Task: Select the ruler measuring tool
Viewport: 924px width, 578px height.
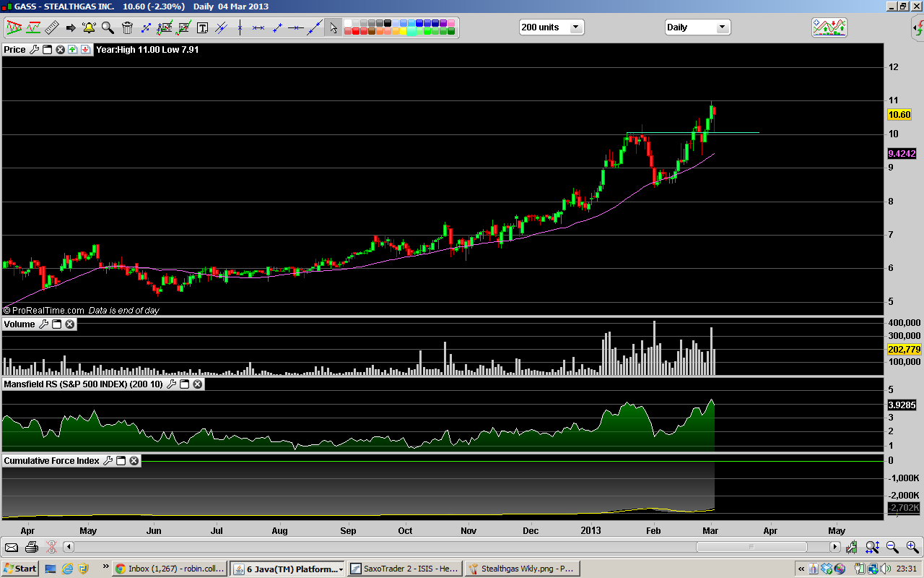Action: (51, 28)
